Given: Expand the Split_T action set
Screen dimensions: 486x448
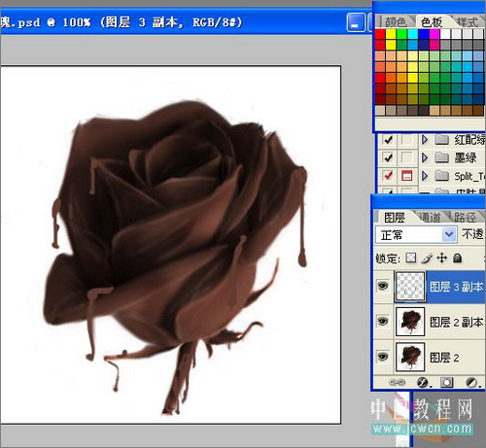Looking at the screenshot, I should click(425, 176).
